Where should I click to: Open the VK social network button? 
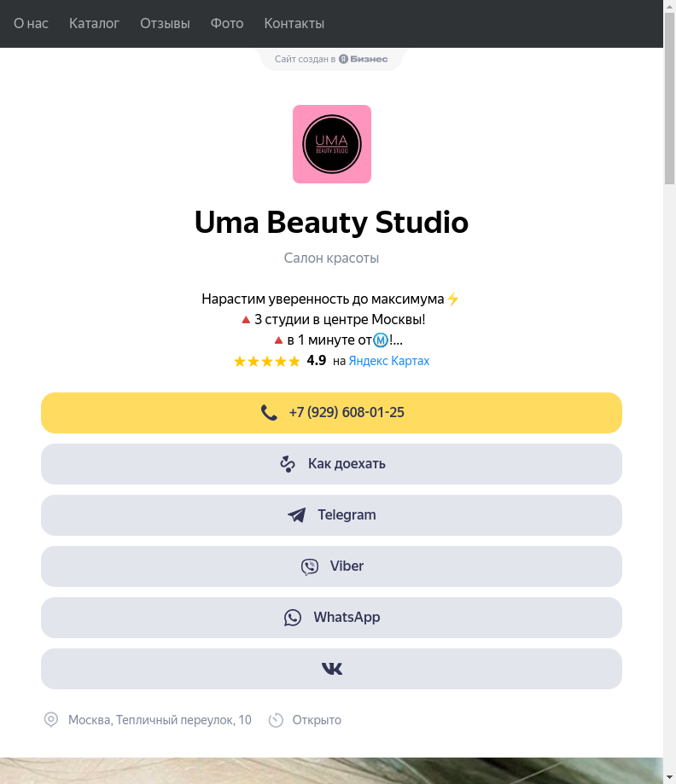pos(331,669)
